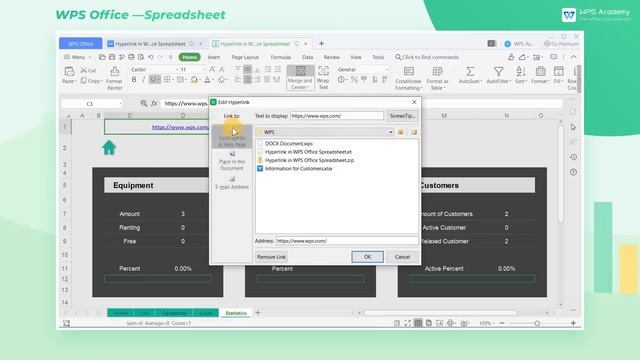The height and width of the screenshot is (360, 640).
Task: Click the Browse for File icon in dialog
Action: point(414,132)
